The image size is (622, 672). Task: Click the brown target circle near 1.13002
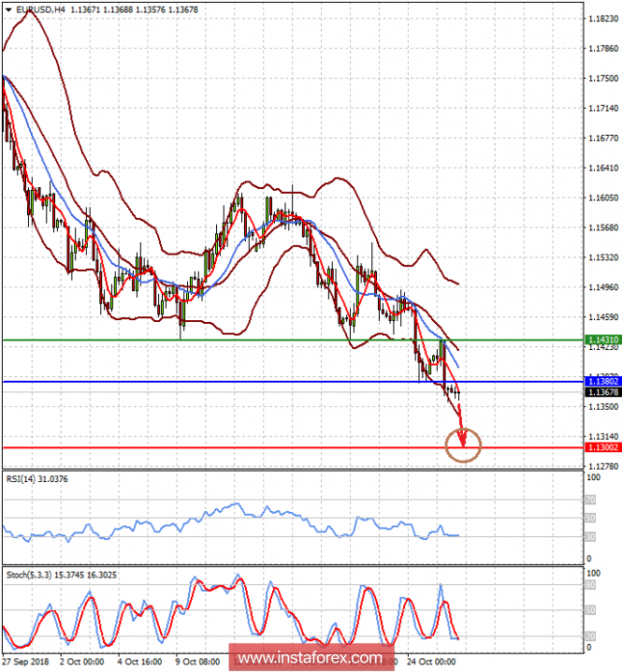464,444
